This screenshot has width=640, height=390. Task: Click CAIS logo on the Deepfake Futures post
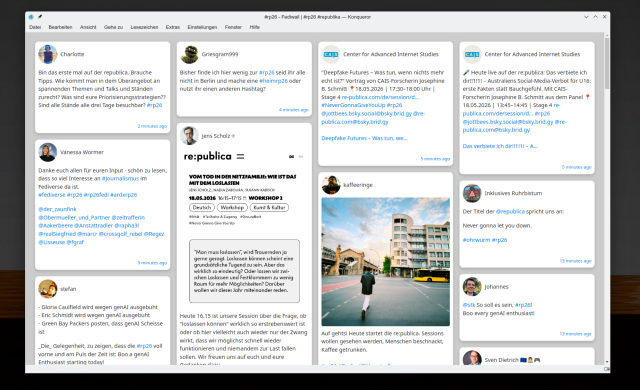(x=331, y=54)
